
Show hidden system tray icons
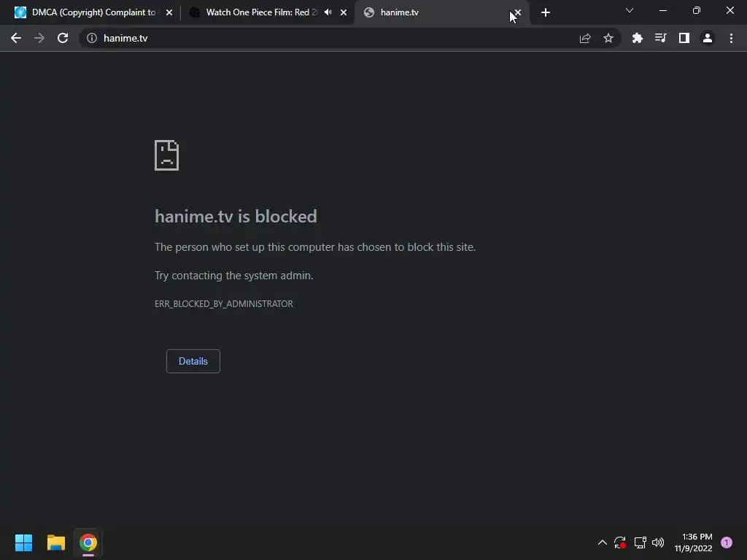click(602, 542)
